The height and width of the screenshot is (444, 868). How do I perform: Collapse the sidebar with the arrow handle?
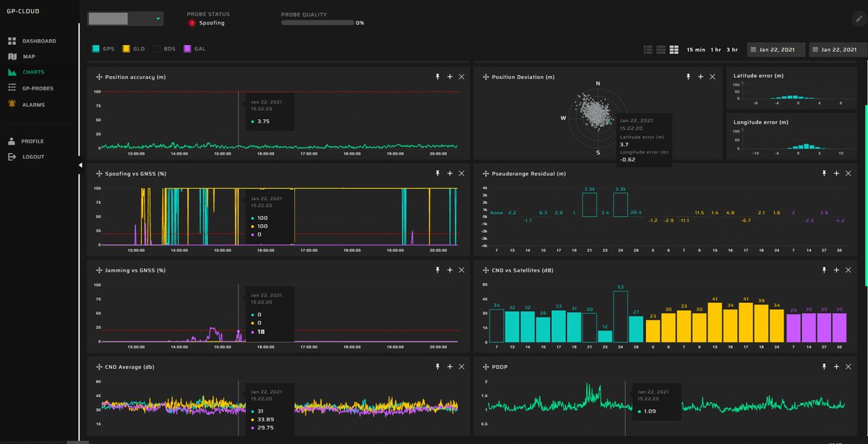pyautogui.click(x=80, y=166)
